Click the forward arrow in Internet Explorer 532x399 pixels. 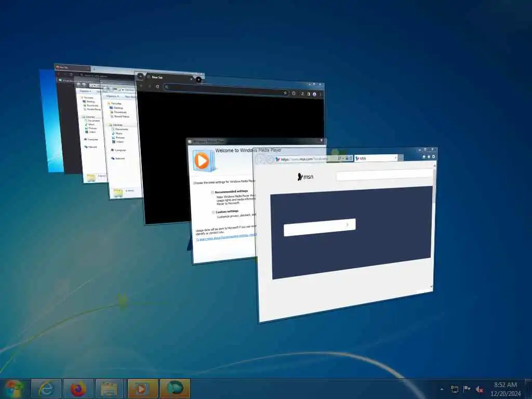tap(270, 159)
